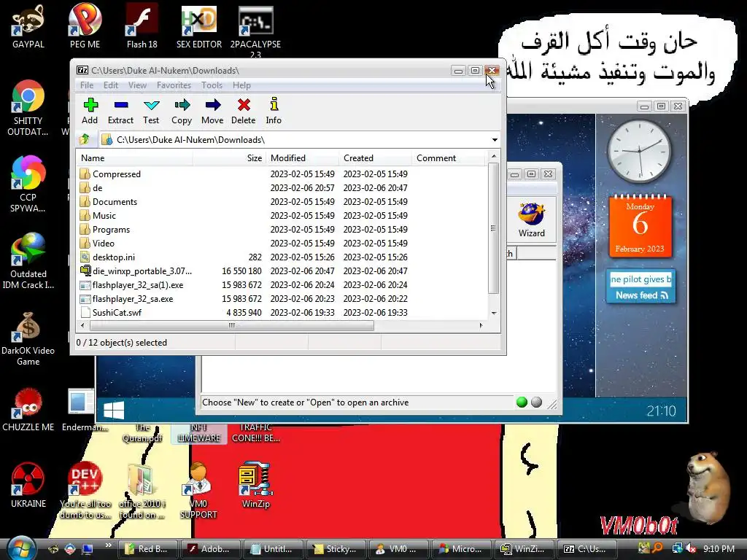Click the Extract toolbar icon
The image size is (747, 560).
pyautogui.click(x=120, y=111)
